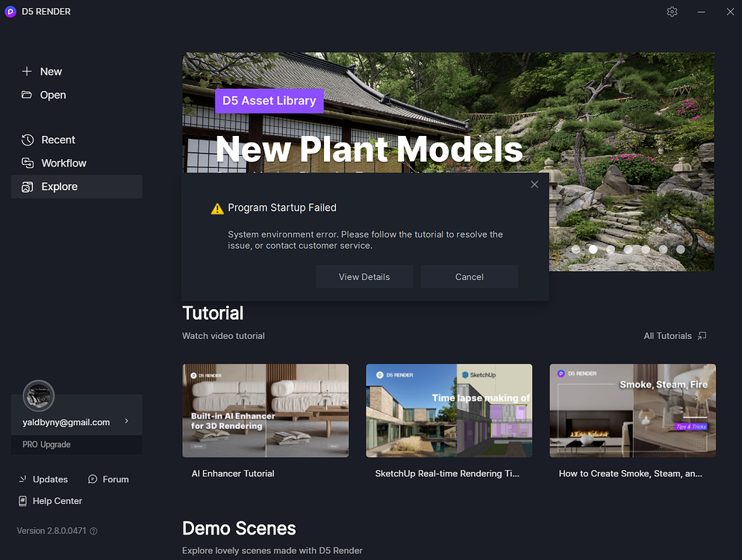The image size is (742, 560).
Task: Click the New Plant Models banner heading
Action: coord(370,149)
